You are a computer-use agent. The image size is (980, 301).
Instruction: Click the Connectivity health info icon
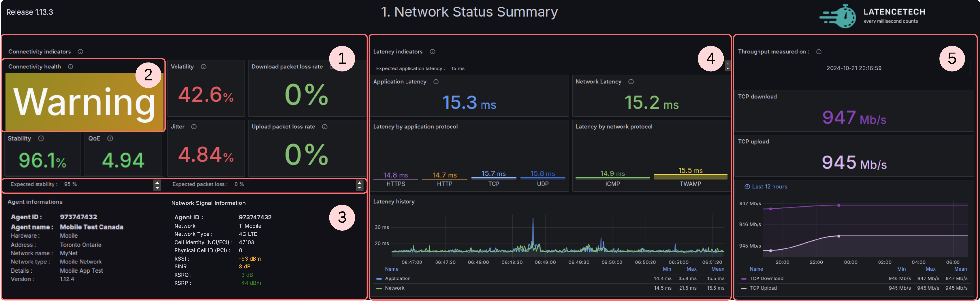point(70,67)
